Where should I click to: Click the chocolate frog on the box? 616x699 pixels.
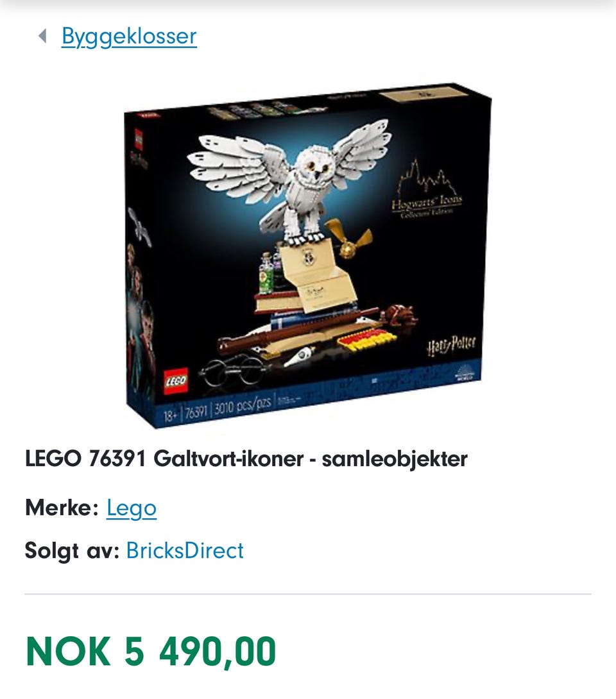[x=399, y=315]
